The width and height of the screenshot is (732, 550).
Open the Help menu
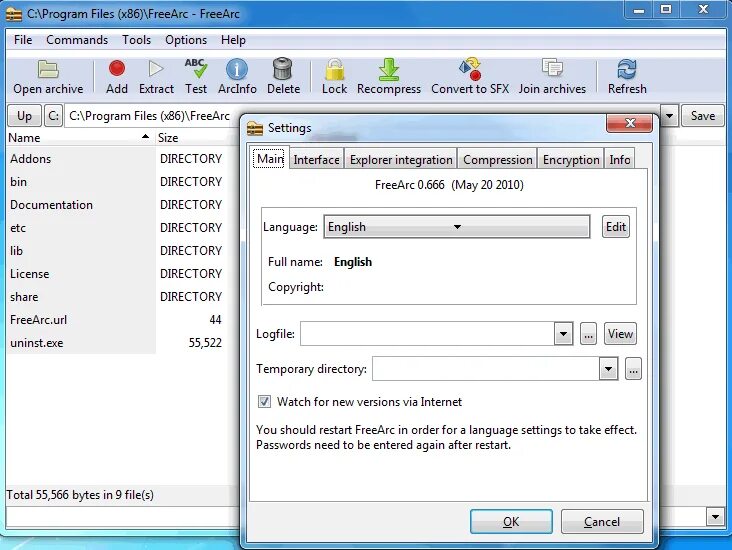coord(233,40)
